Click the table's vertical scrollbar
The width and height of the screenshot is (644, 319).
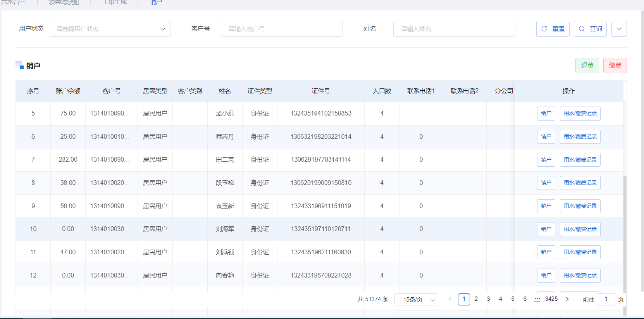pos(625,246)
